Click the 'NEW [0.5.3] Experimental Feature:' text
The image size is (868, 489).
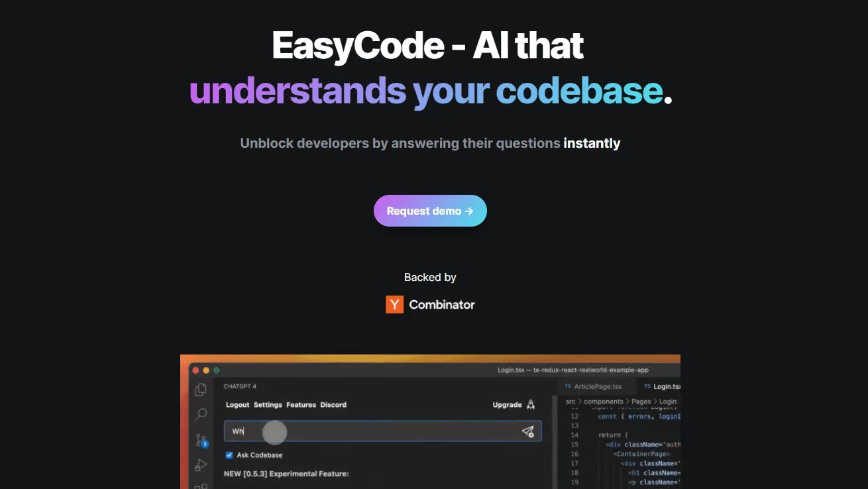click(x=286, y=474)
